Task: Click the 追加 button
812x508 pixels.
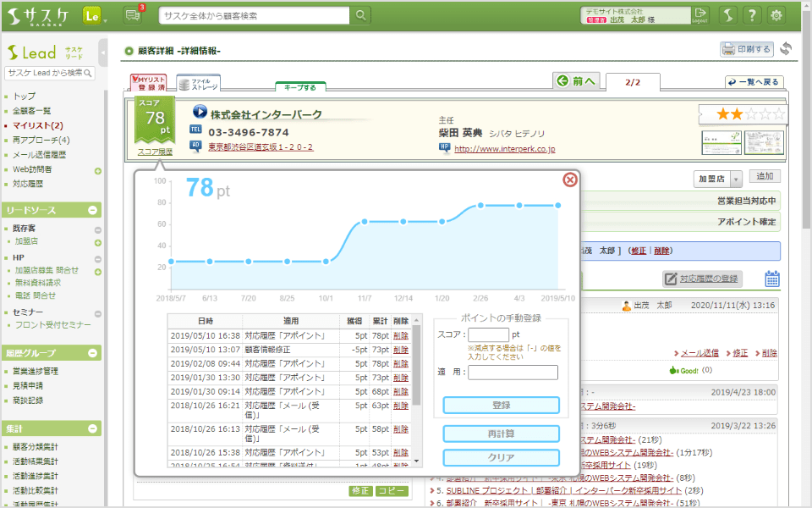Action: pyautogui.click(x=765, y=176)
